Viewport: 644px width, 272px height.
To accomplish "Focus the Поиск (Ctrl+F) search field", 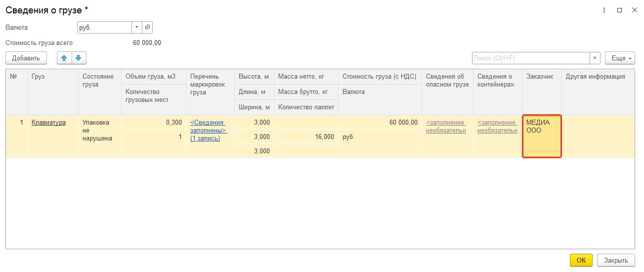I will pos(531,58).
